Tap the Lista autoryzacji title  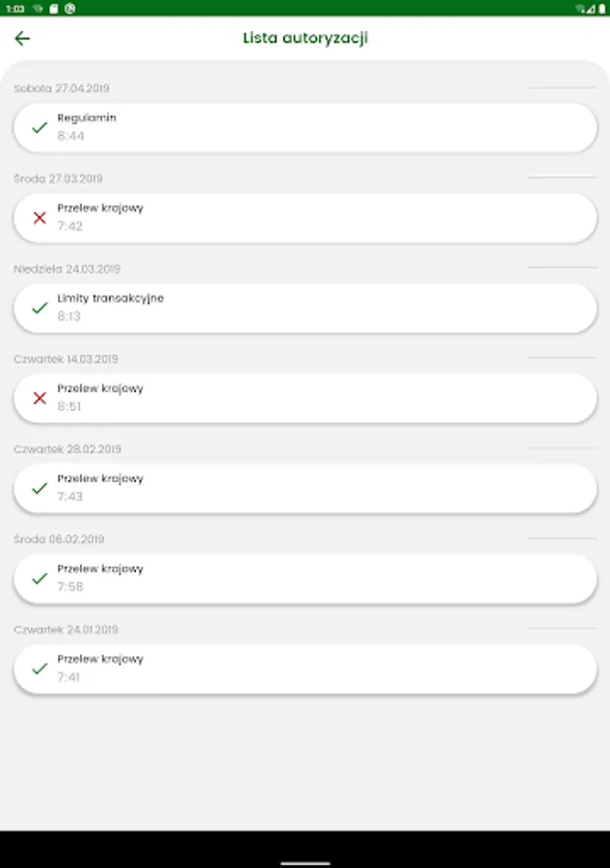click(305, 38)
